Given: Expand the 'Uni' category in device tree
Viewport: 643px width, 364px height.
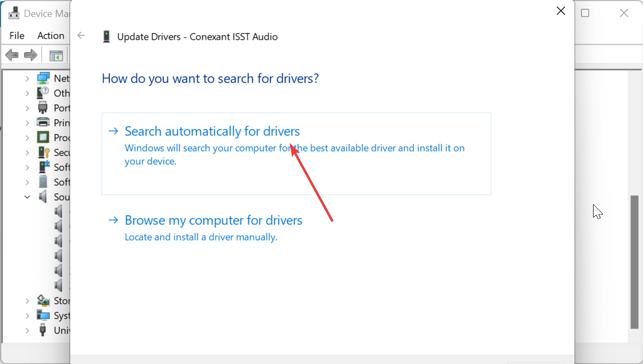Looking at the screenshot, I should click(x=27, y=330).
